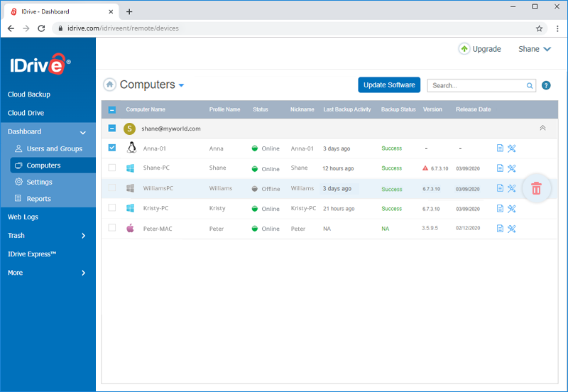Open the help question mark icon
The height and width of the screenshot is (392, 568).
tap(546, 85)
